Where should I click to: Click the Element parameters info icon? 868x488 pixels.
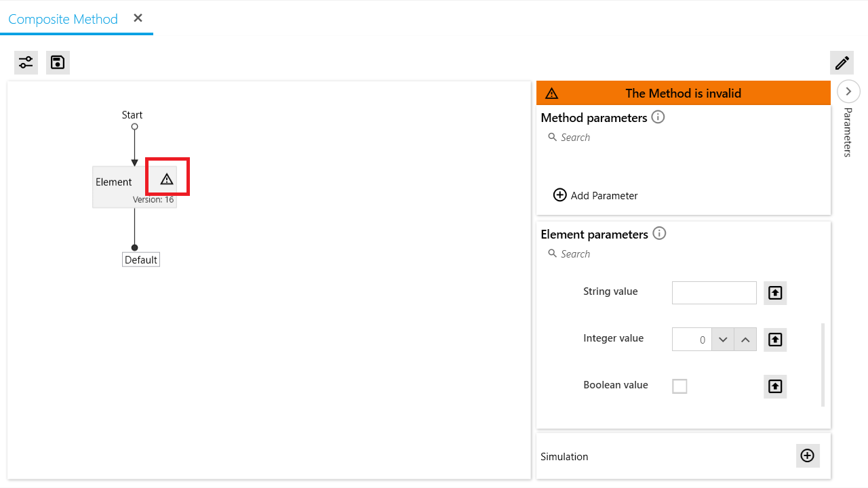[x=658, y=234]
